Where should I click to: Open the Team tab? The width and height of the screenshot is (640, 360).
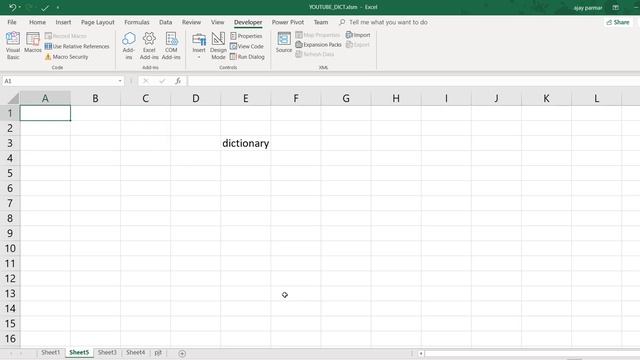(x=321, y=22)
